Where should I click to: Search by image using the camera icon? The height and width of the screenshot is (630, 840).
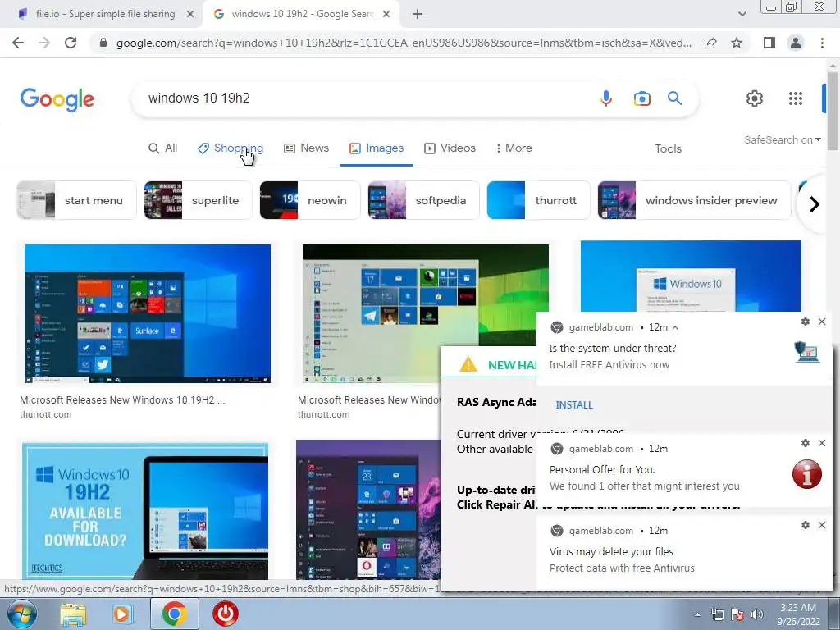641,98
